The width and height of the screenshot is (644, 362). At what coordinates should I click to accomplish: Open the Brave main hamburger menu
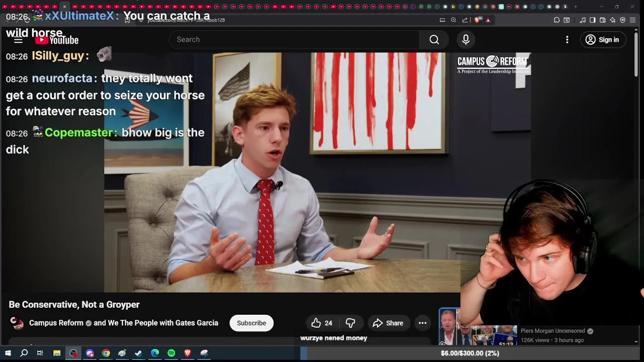pyautogui.click(x=633, y=20)
